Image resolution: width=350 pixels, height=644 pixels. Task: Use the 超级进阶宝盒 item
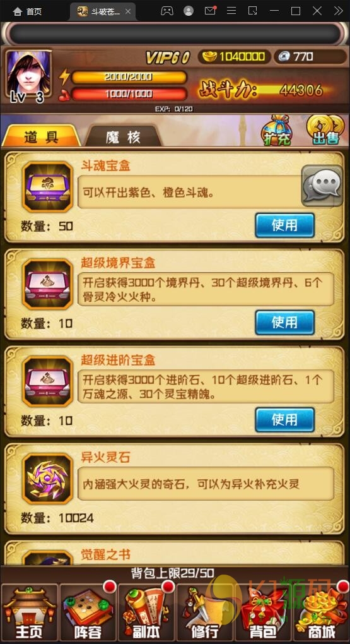[x=285, y=419]
